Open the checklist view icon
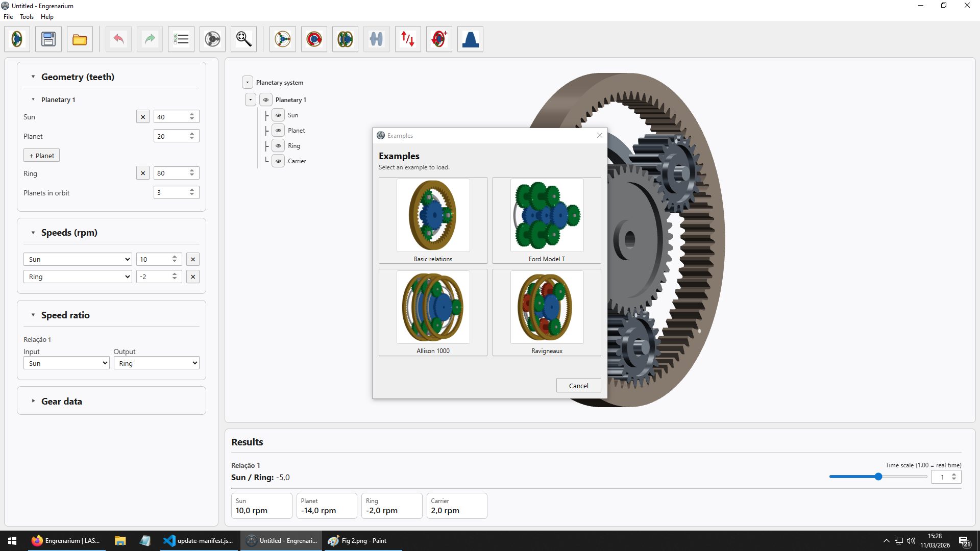The width and height of the screenshot is (980, 551). [x=181, y=39]
